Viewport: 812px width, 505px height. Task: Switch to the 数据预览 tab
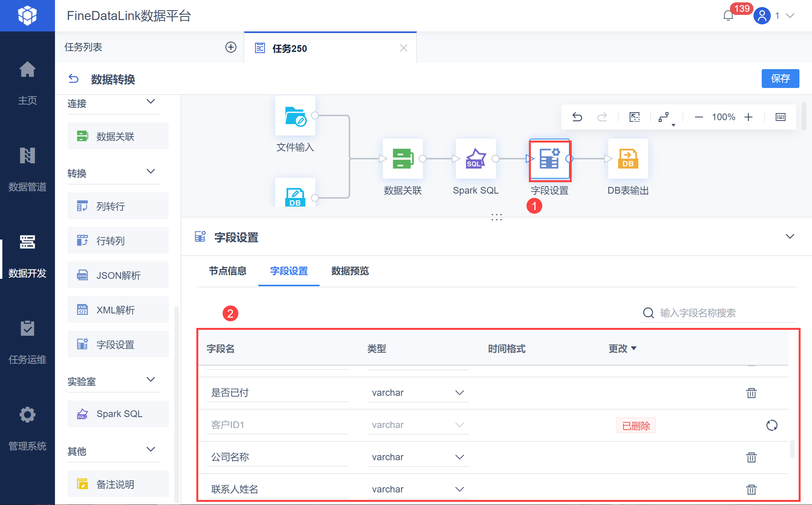click(350, 271)
